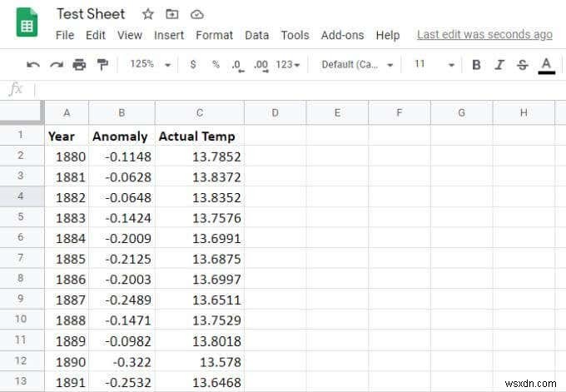The image size is (566, 392).
Task: Open the Data menu
Action: coord(256,35)
